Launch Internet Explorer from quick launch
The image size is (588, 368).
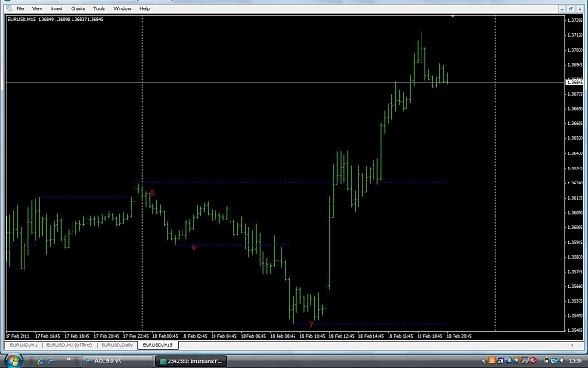(x=40, y=361)
